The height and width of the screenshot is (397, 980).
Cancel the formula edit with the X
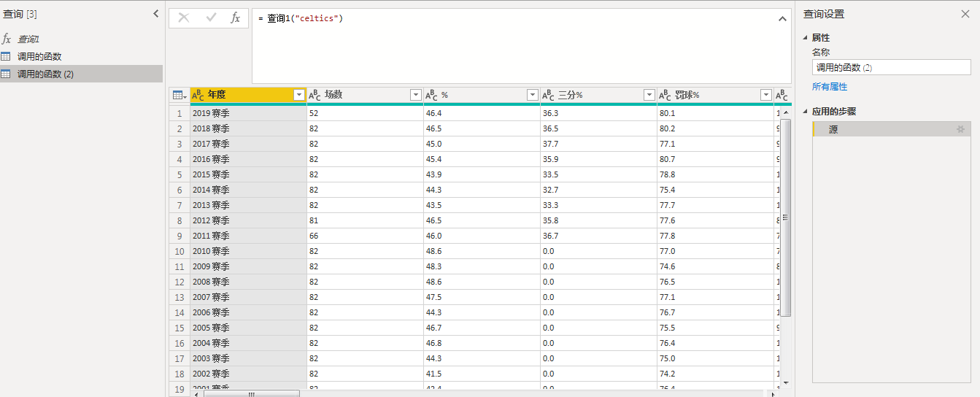tap(184, 18)
